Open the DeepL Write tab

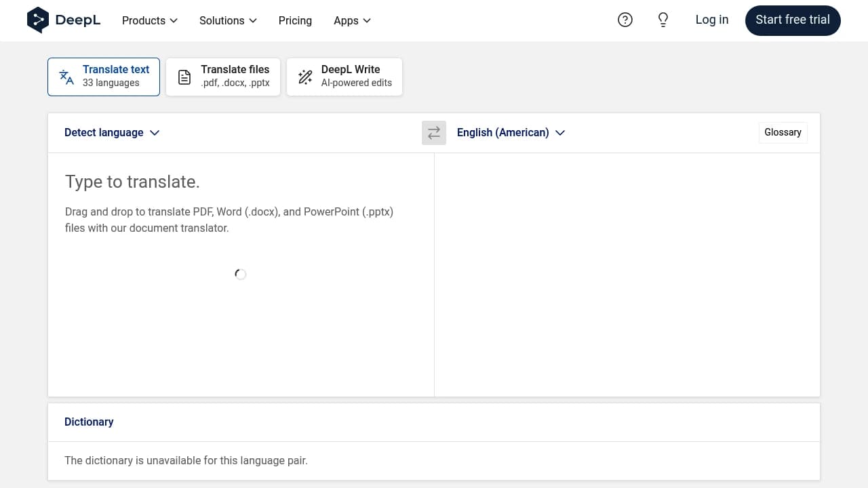click(344, 77)
